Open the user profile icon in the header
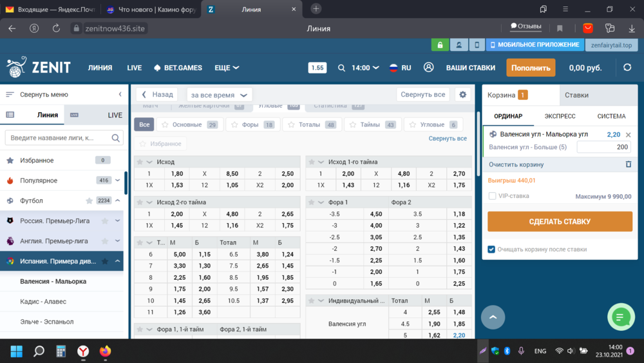The width and height of the screenshot is (644, 363). coord(428,68)
